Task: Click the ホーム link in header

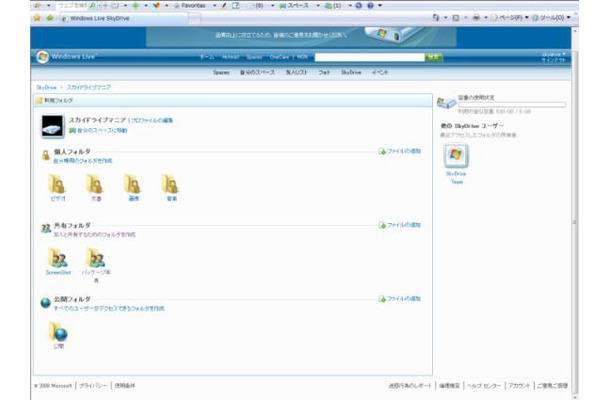Action: click(x=207, y=57)
